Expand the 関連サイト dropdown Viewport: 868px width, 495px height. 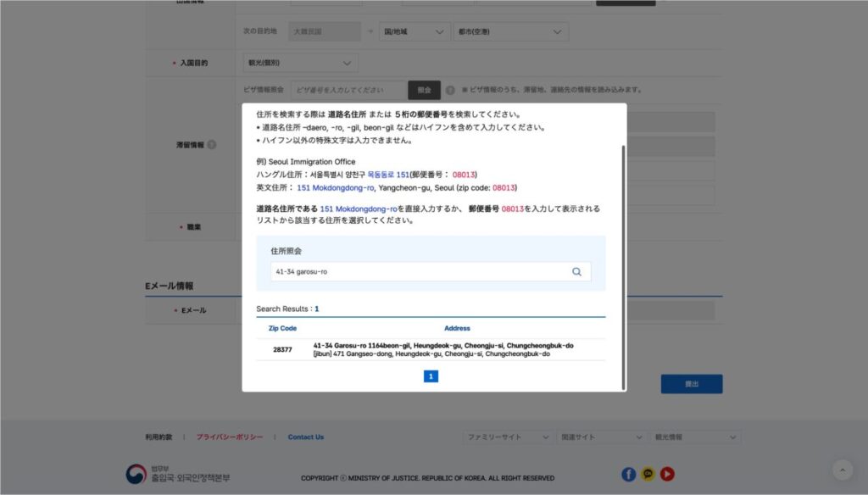601,436
